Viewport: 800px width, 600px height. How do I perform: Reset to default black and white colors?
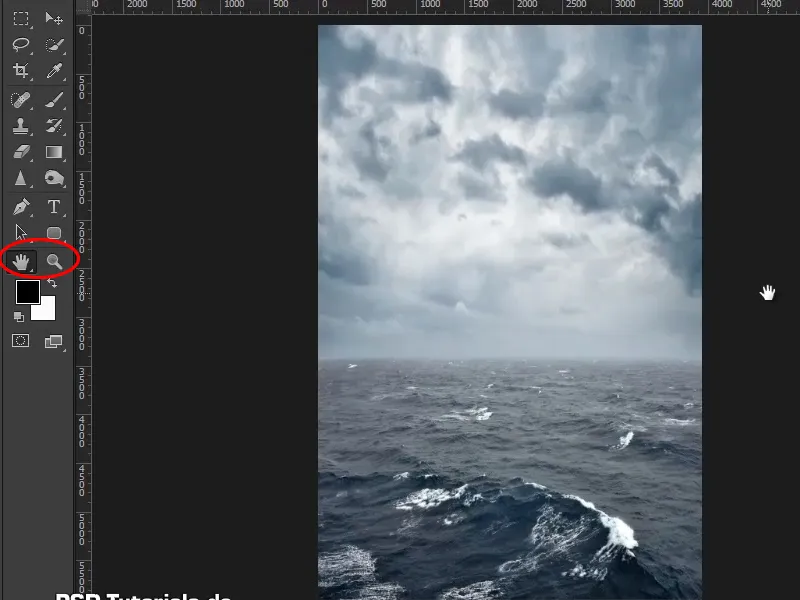[x=19, y=317]
